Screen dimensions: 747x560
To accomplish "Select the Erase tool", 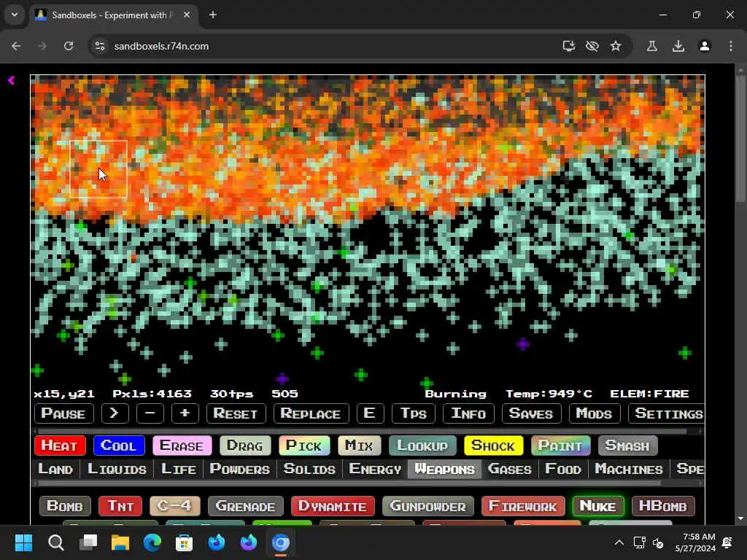I will (182, 446).
